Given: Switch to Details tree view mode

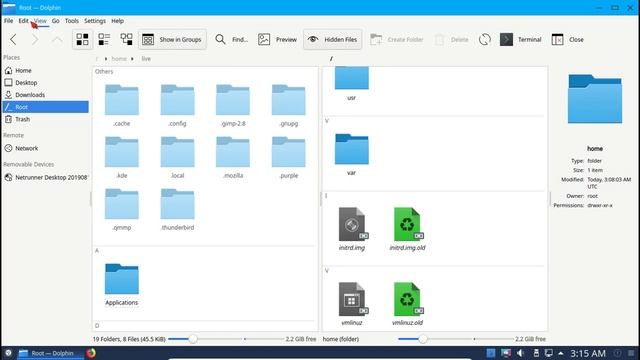Looking at the screenshot, I should (126, 40).
